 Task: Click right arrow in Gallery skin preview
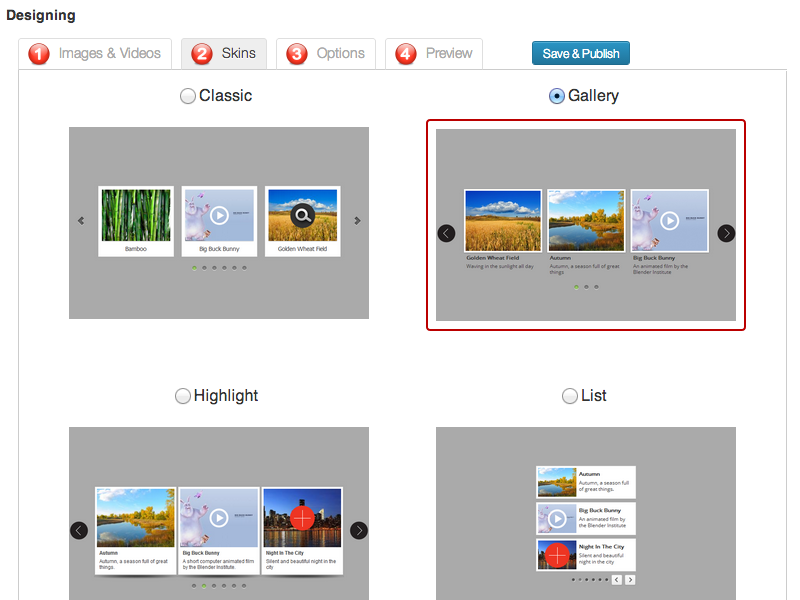pos(726,233)
